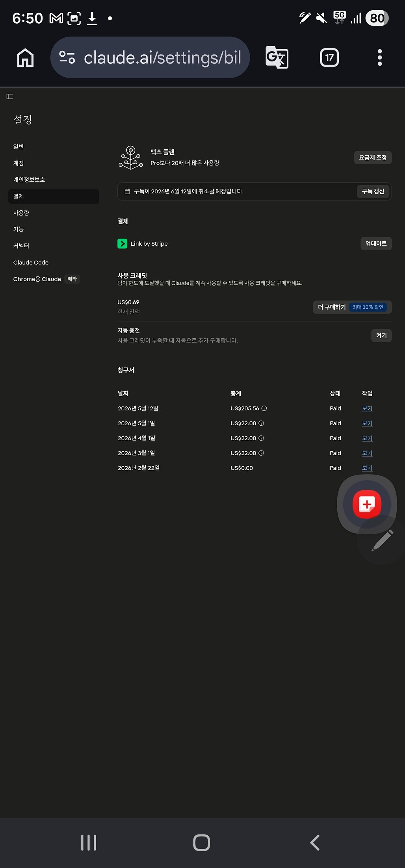Tap the Android back navigation button

click(x=315, y=843)
